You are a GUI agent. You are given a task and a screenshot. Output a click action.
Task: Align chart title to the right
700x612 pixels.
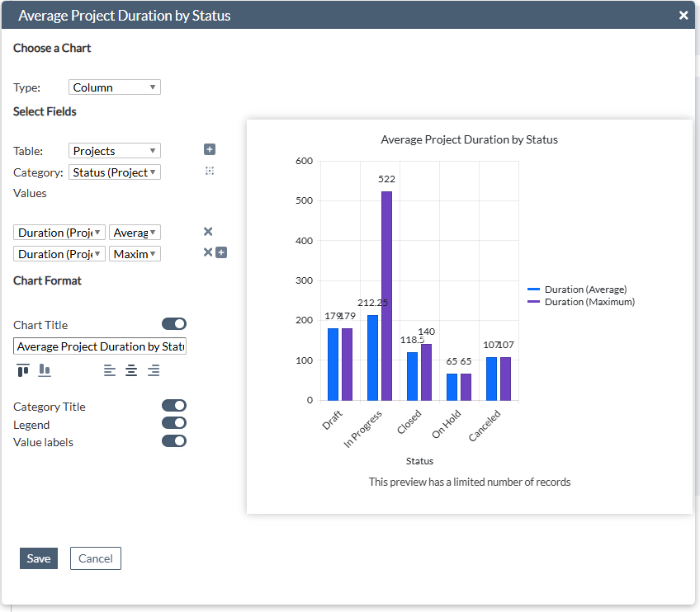154,370
